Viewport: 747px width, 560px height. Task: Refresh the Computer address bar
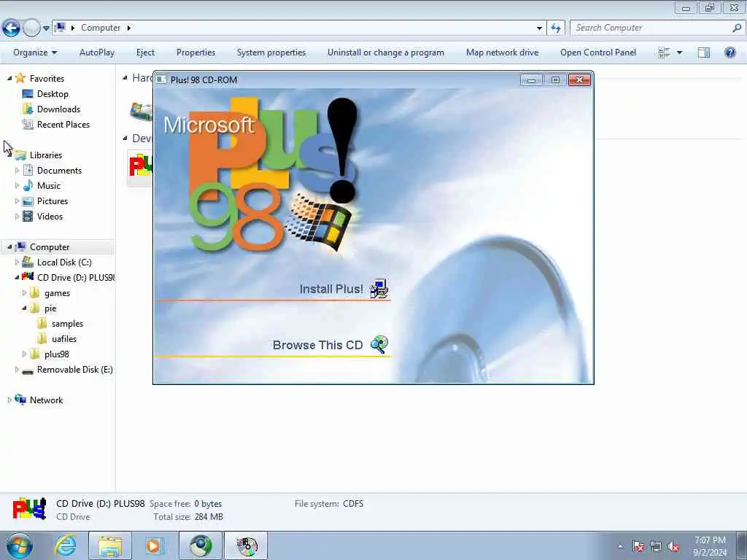(556, 28)
